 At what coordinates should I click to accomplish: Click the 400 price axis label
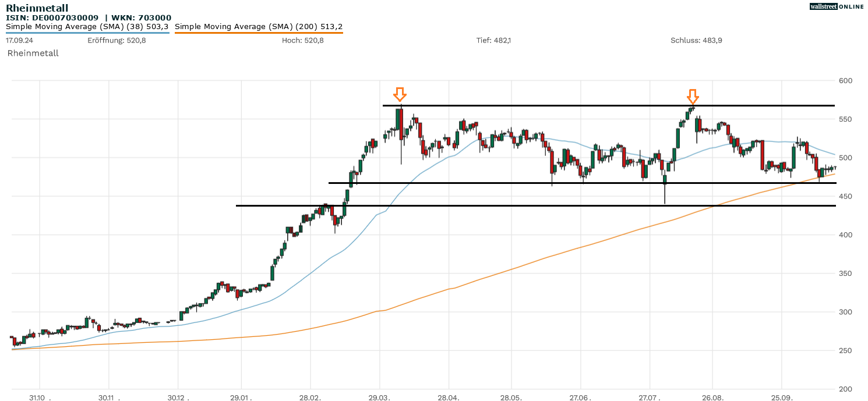[845, 235]
